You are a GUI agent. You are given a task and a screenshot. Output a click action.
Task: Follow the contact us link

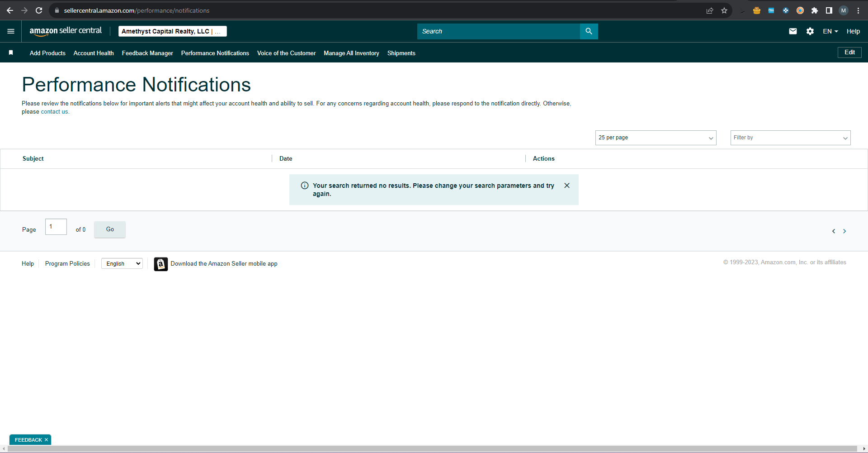pos(54,112)
